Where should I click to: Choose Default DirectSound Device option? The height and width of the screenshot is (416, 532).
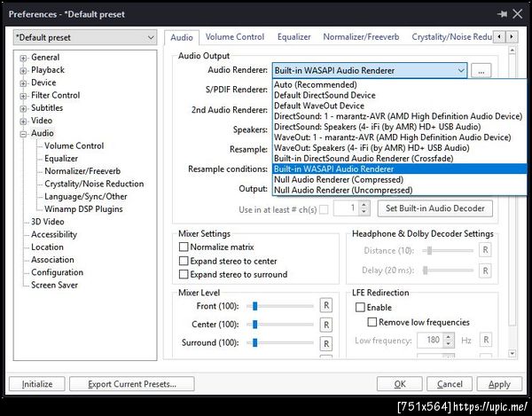399,95
